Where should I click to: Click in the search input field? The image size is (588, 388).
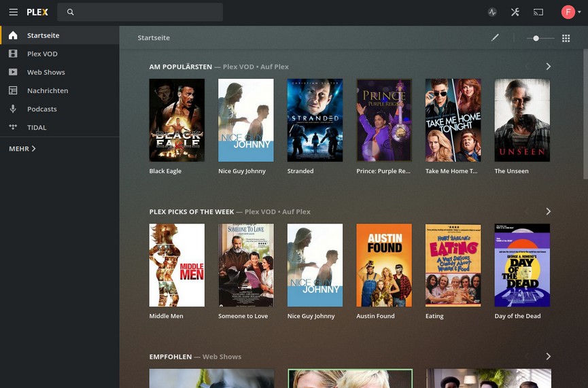pyautogui.click(x=140, y=12)
